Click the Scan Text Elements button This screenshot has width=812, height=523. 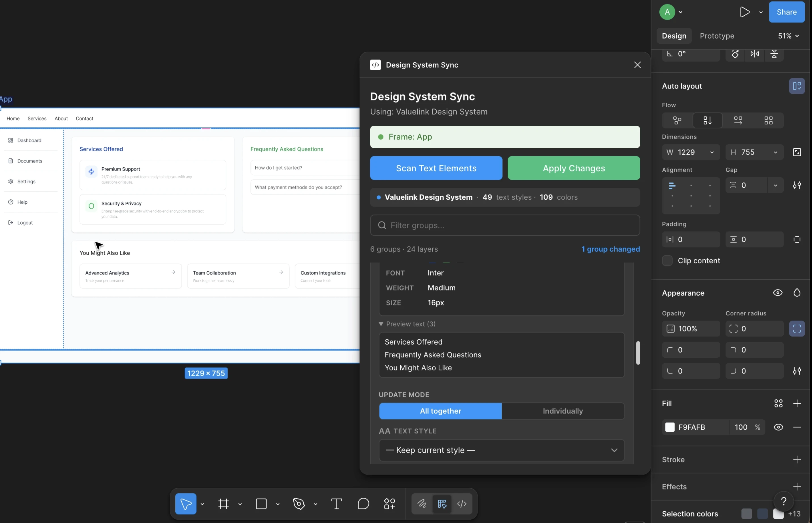436,168
